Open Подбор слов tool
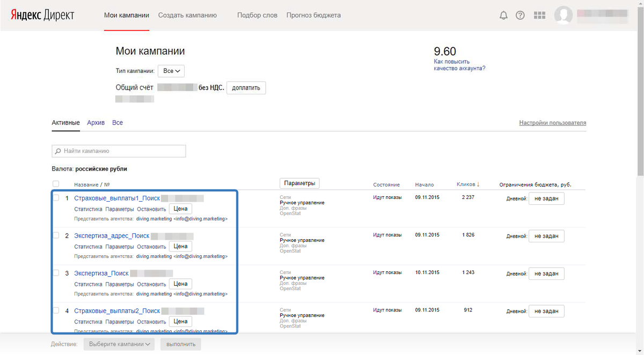 pyautogui.click(x=257, y=15)
